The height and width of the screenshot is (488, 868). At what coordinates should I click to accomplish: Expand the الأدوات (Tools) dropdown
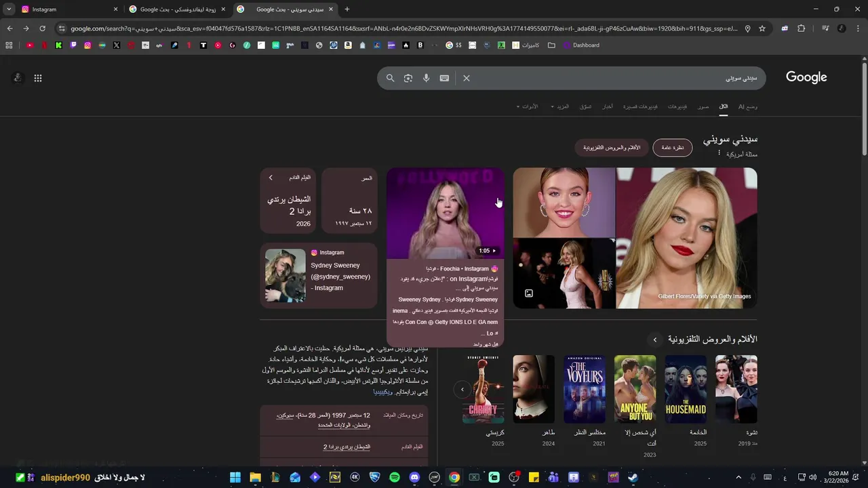(x=527, y=106)
